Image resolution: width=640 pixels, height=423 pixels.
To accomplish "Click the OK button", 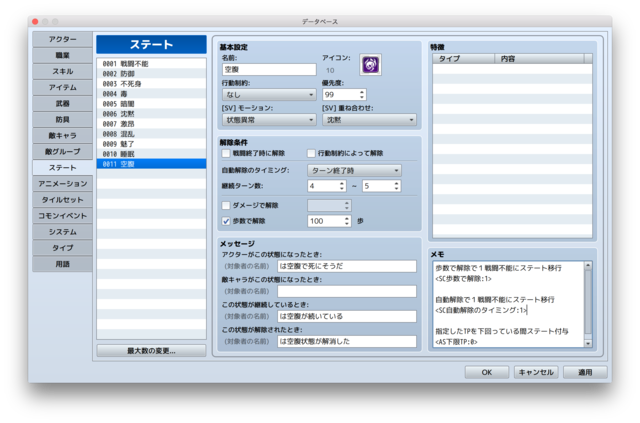I will point(487,372).
